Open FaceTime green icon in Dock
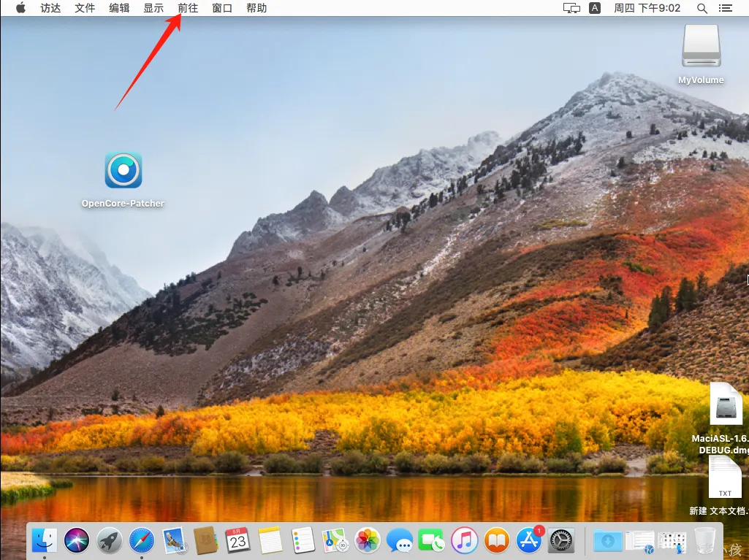The height and width of the screenshot is (560, 749). pyautogui.click(x=432, y=540)
